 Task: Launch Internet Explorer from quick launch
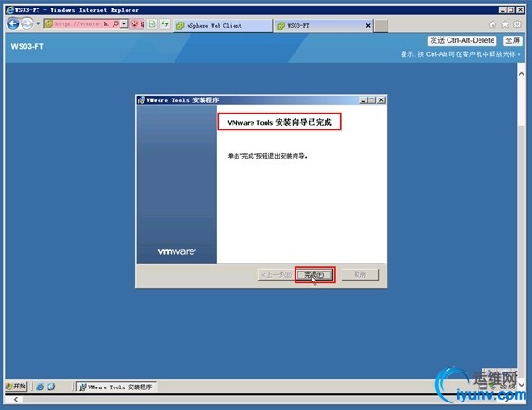[x=40, y=387]
